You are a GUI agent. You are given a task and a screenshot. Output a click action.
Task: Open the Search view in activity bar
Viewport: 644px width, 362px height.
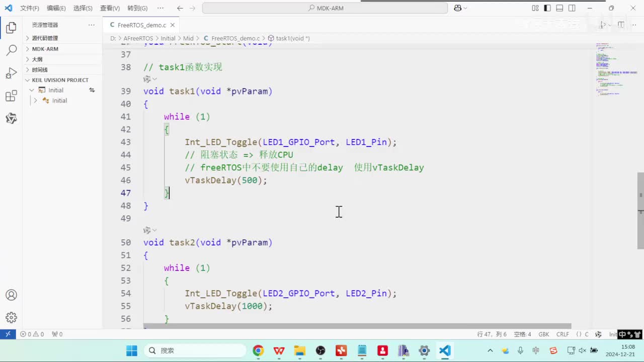point(11,50)
